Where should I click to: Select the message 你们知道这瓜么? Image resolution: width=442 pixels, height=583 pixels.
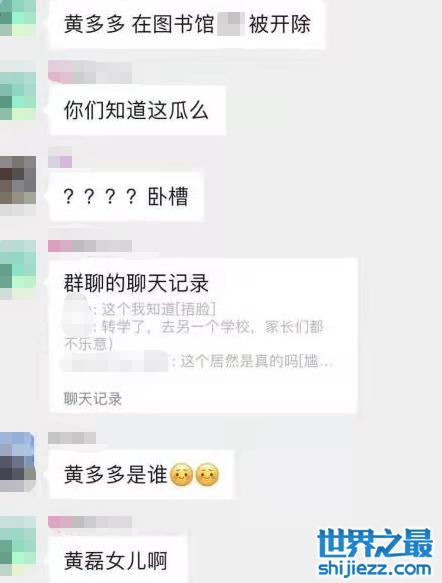point(137,110)
